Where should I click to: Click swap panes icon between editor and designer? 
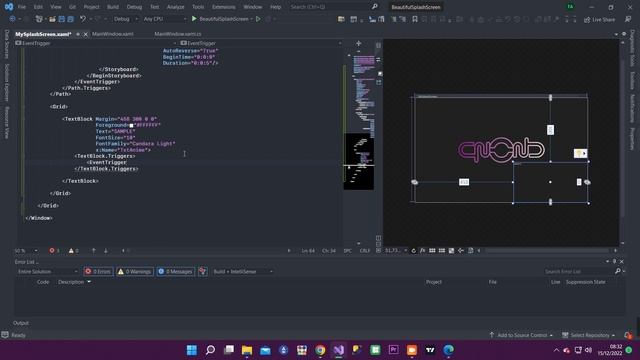(378, 60)
